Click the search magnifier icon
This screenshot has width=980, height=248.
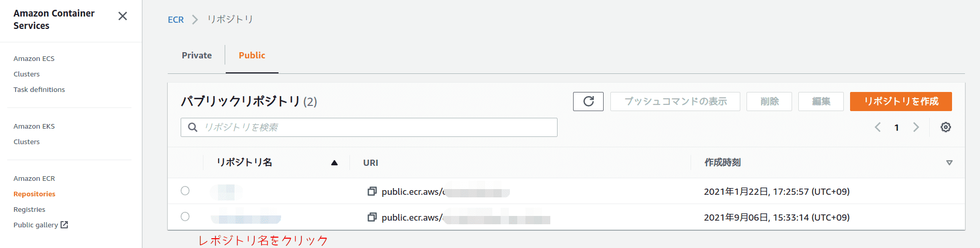(193, 127)
